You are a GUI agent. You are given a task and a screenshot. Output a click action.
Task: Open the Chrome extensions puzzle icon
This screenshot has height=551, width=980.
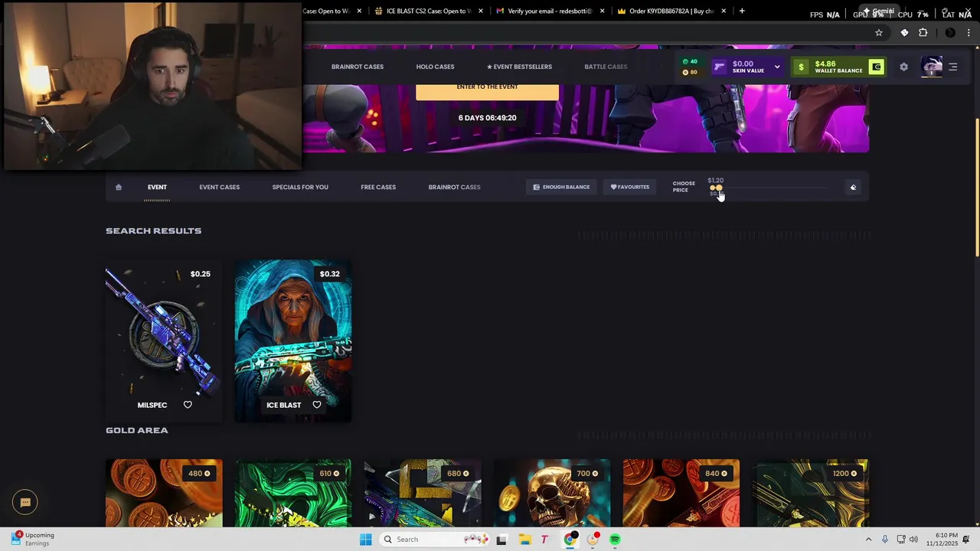923,33
